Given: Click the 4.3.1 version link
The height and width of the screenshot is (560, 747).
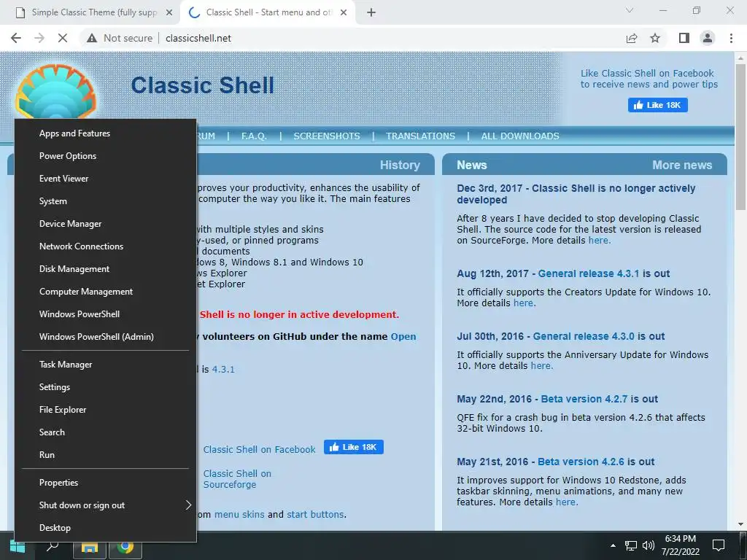Looking at the screenshot, I should (223, 370).
